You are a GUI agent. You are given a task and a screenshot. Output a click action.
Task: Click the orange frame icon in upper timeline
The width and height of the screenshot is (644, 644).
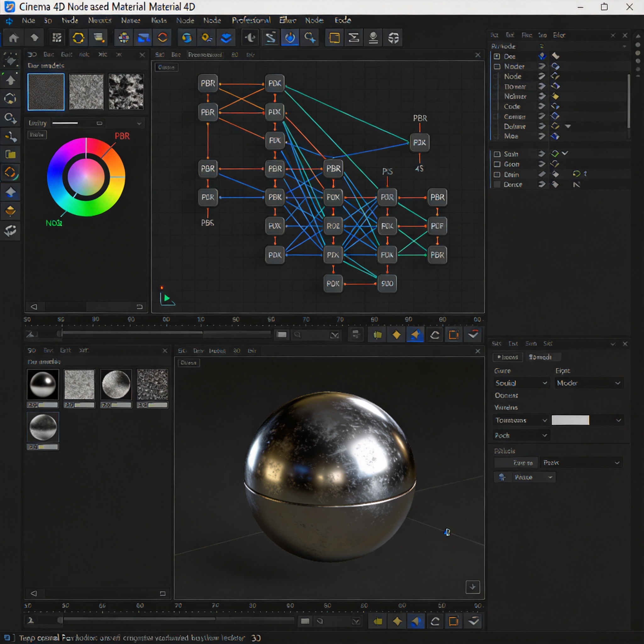(x=454, y=335)
